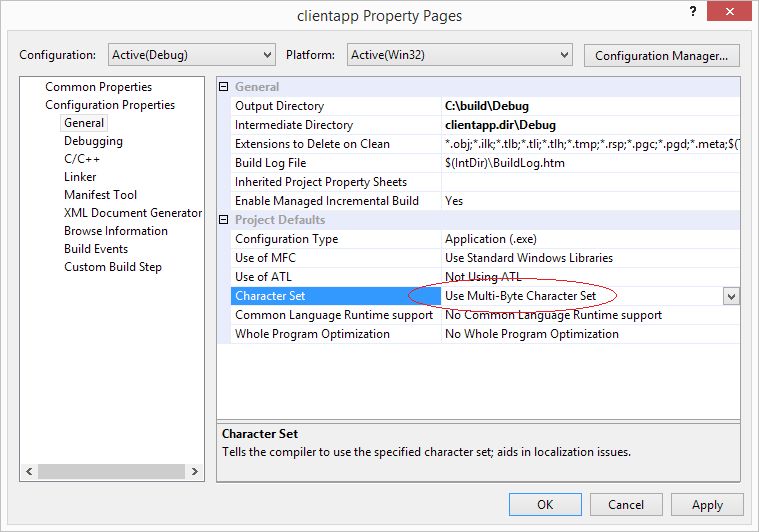This screenshot has width=759, height=532.
Task: Select the highlighted Character Set property
Action: pos(336,296)
